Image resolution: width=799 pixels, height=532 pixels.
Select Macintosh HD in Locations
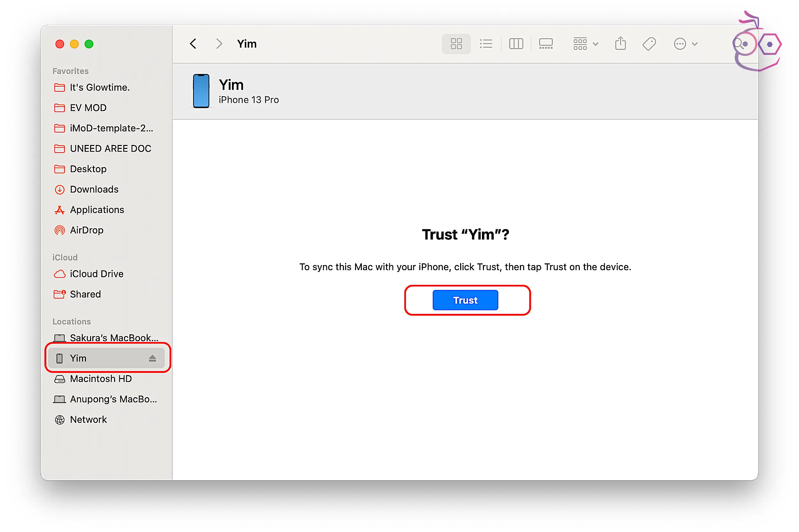(x=100, y=379)
